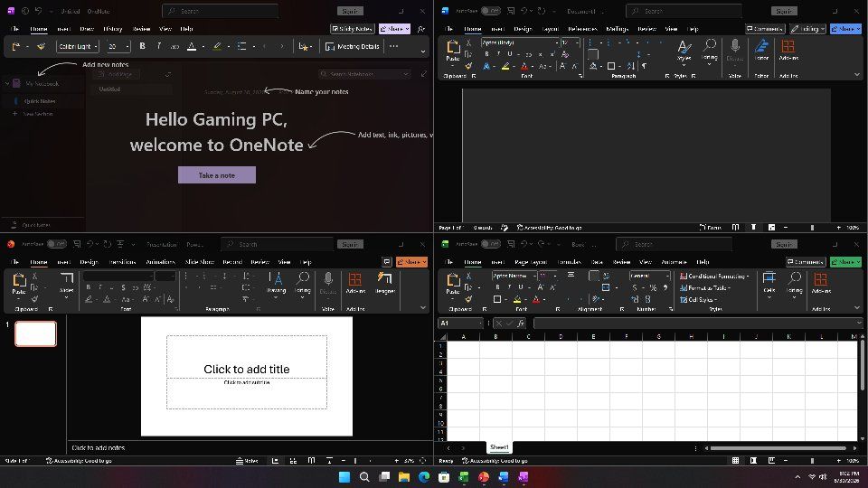Click the Take a note button
The width and height of the screenshot is (868, 488).
click(x=216, y=174)
